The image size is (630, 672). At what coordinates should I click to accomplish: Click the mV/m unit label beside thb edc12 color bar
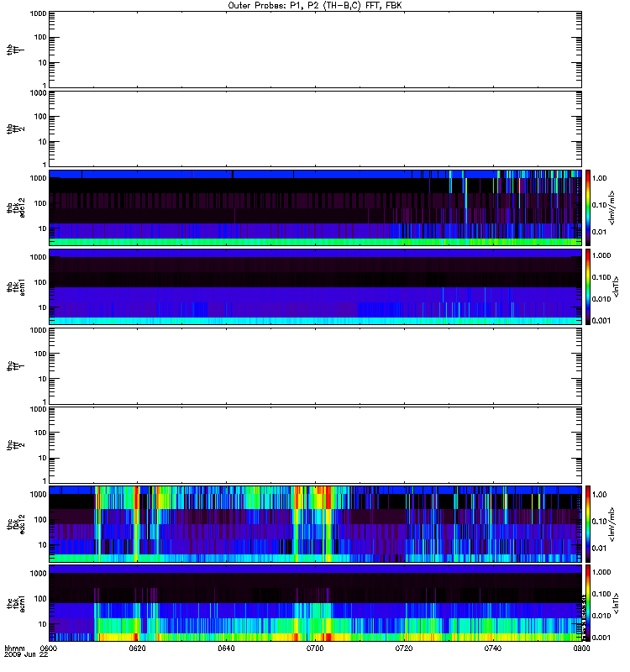[x=612, y=207]
